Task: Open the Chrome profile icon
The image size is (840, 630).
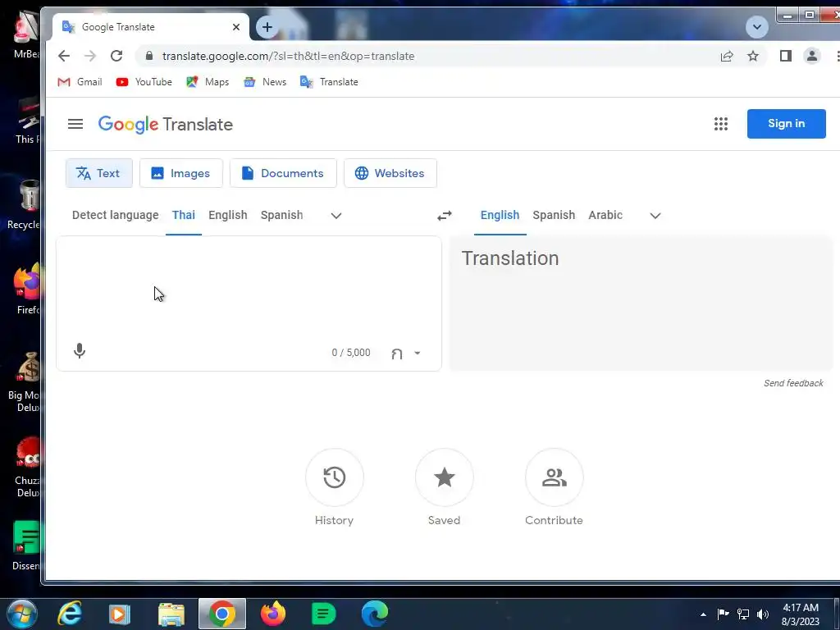Action: 811,56
